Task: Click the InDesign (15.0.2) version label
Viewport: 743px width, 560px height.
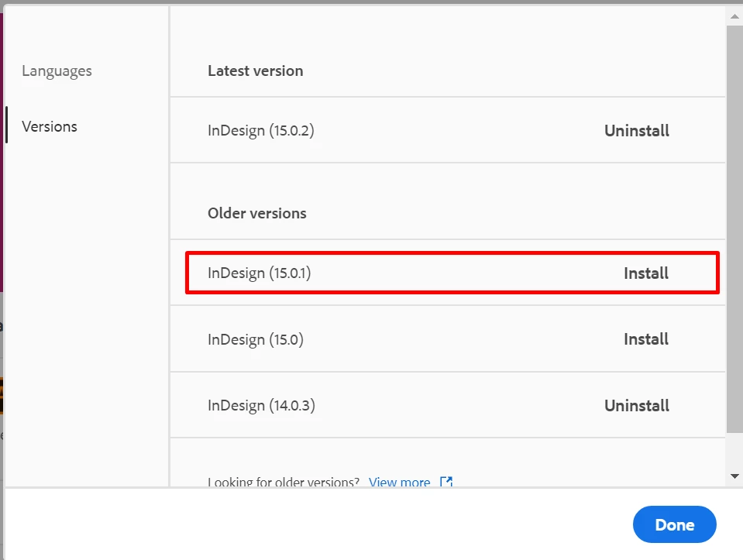Action: (x=260, y=131)
